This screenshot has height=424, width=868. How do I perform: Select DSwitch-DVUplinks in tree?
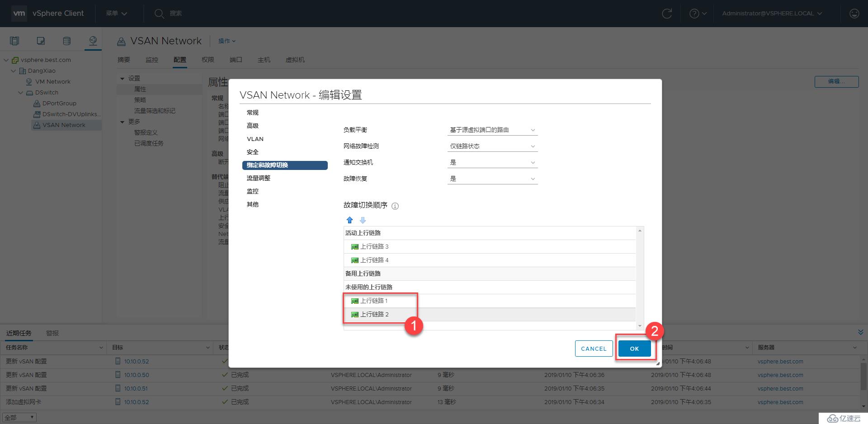coord(71,114)
